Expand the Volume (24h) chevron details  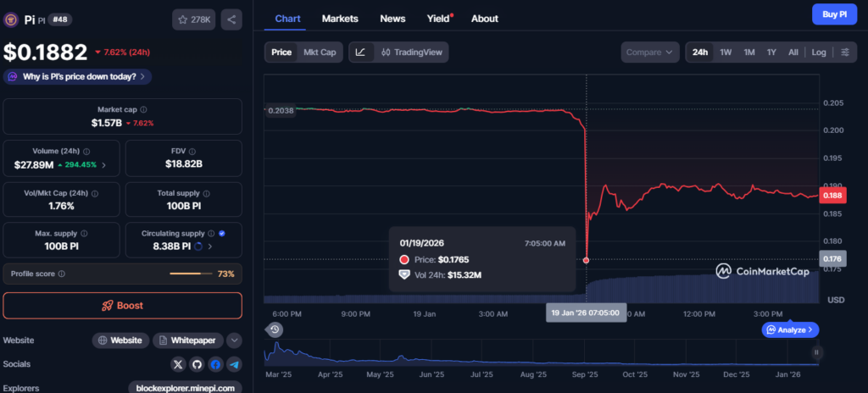pyautogui.click(x=104, y=165)
